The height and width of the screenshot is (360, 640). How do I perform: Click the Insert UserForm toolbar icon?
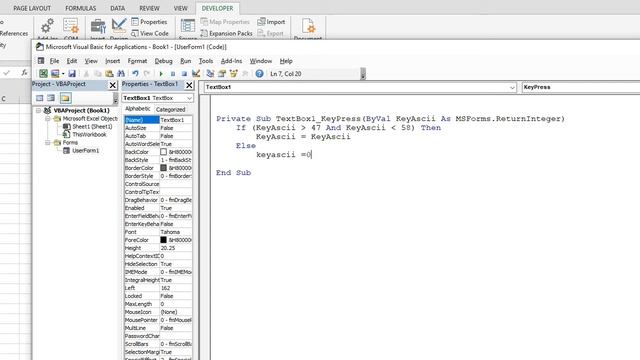point(55,73)
